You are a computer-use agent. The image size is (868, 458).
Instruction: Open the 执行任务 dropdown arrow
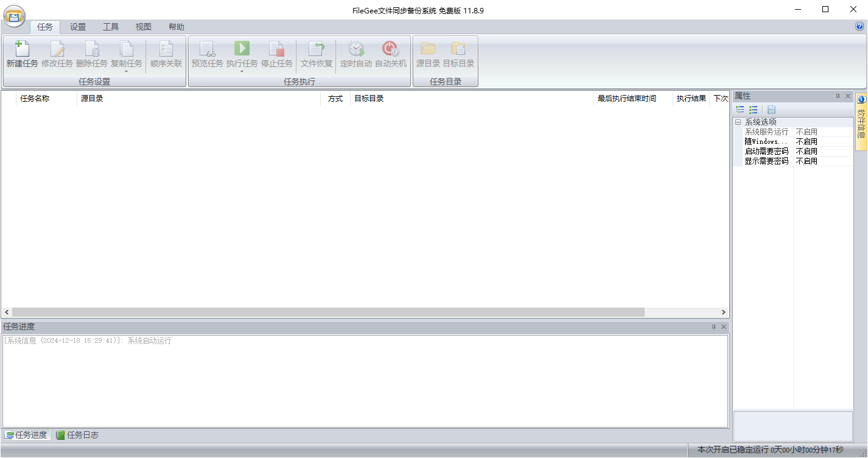tap(242, 71)
